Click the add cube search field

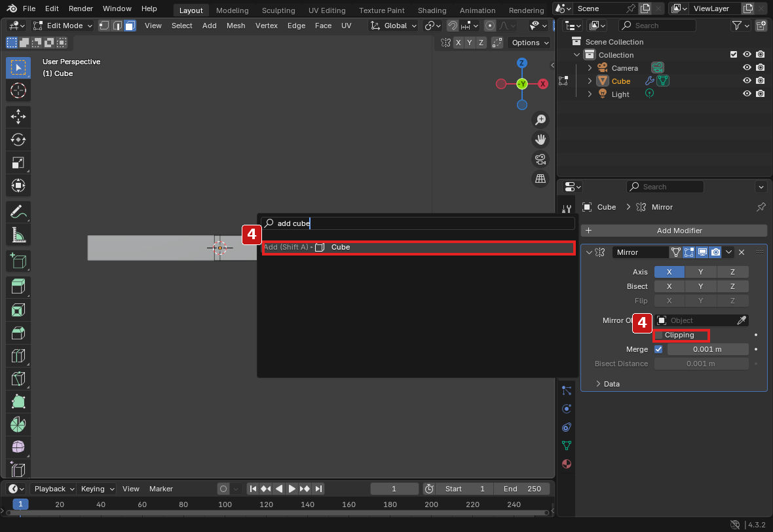[418, 223]
